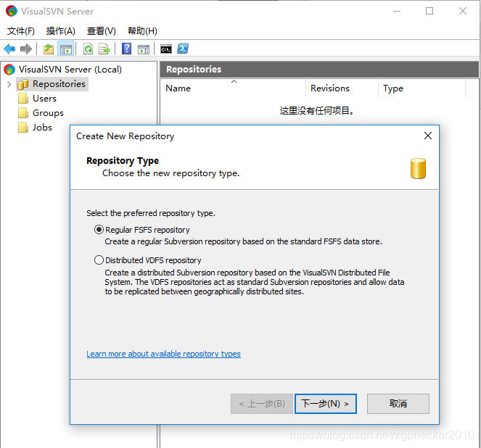The width and height of the screenshot is (481, 448).
Task: Click the Repositories folder icon in tree
Action: 23,84
